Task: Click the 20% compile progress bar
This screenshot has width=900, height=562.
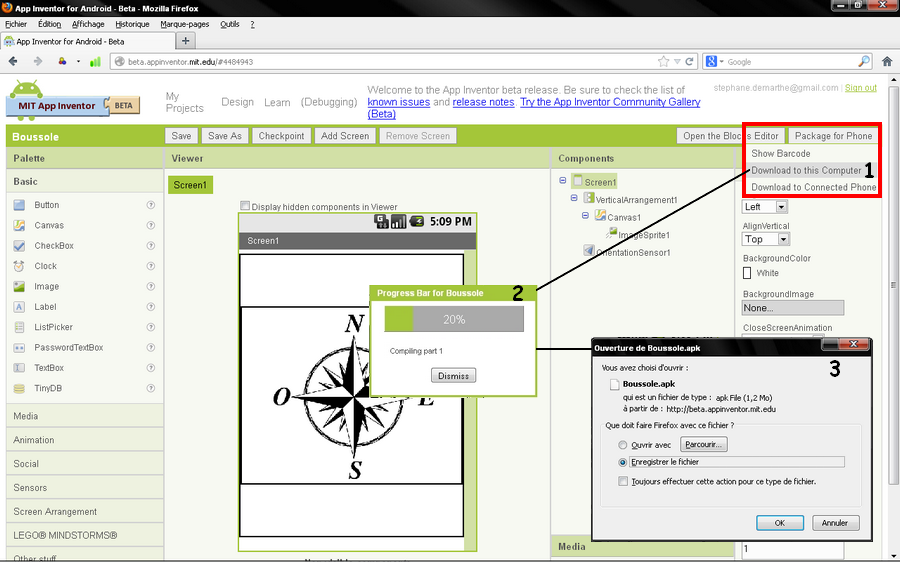Action: (454, 319)
